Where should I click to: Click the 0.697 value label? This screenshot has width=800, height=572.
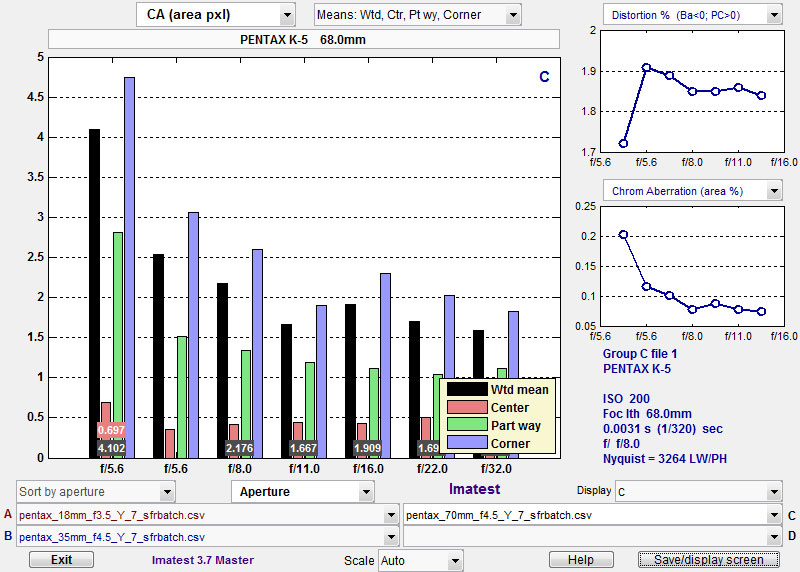tap(111, 430)
